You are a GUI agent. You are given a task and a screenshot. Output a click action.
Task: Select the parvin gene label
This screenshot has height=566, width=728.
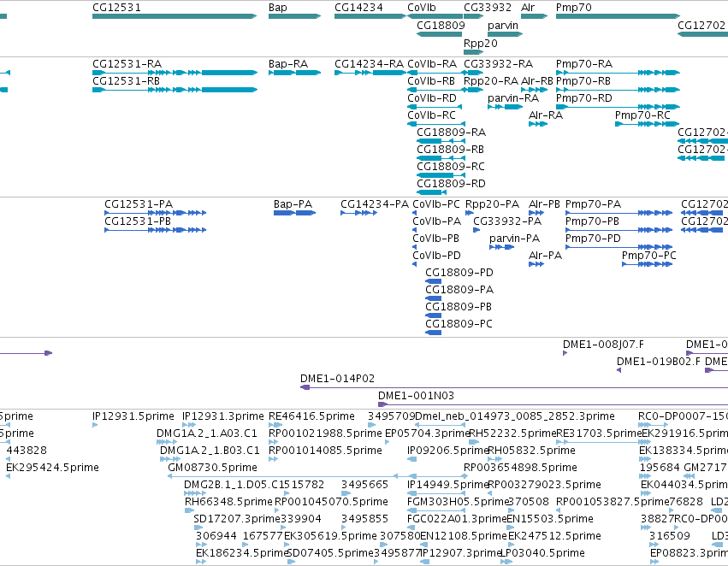click(503, 25)
